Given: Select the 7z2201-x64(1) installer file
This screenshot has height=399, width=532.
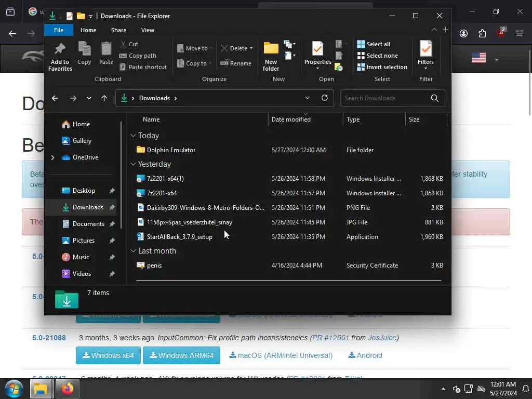Looking at the screenshot, I should point(166,179).
